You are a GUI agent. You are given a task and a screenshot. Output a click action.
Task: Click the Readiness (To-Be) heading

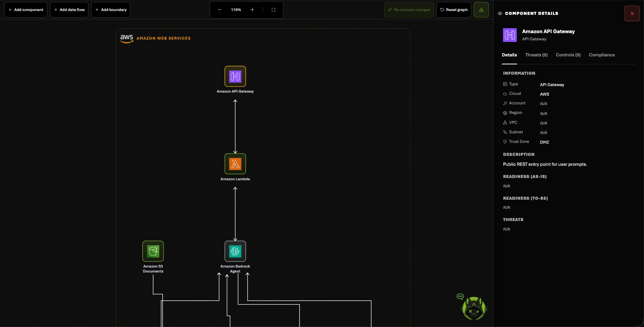tap(525, 199)
